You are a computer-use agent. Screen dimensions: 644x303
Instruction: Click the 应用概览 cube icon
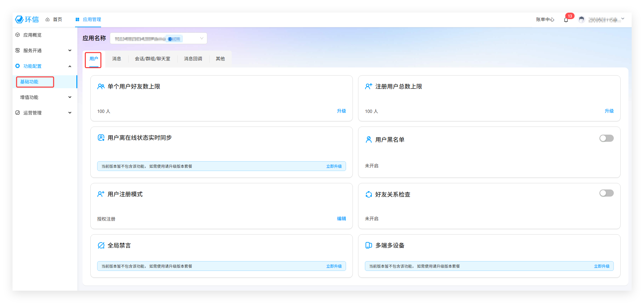(x=18, y=35)
